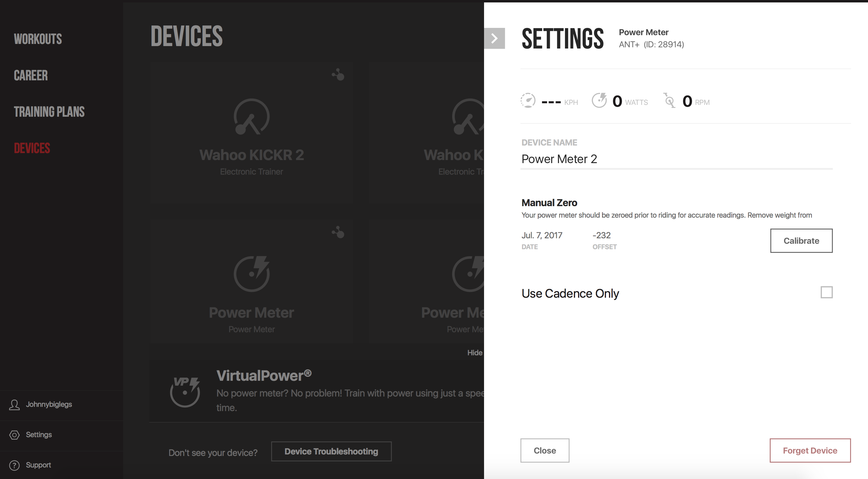Click the sidebar Settings hexagon icon

pos(14,435)
